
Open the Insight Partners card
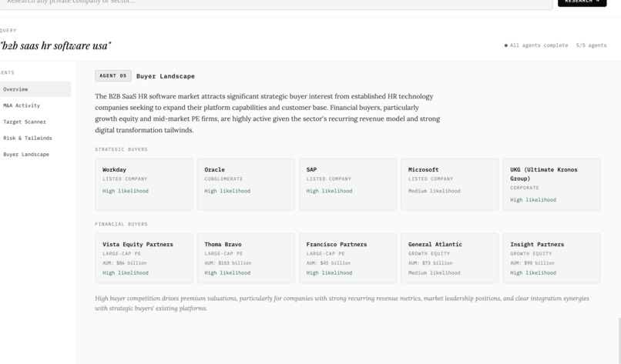point(552,258)
